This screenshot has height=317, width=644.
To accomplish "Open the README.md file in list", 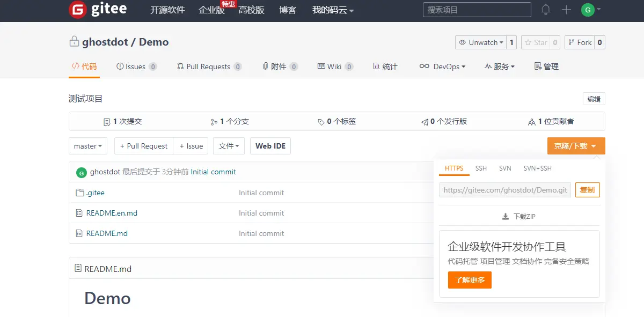I will (107, 233).
